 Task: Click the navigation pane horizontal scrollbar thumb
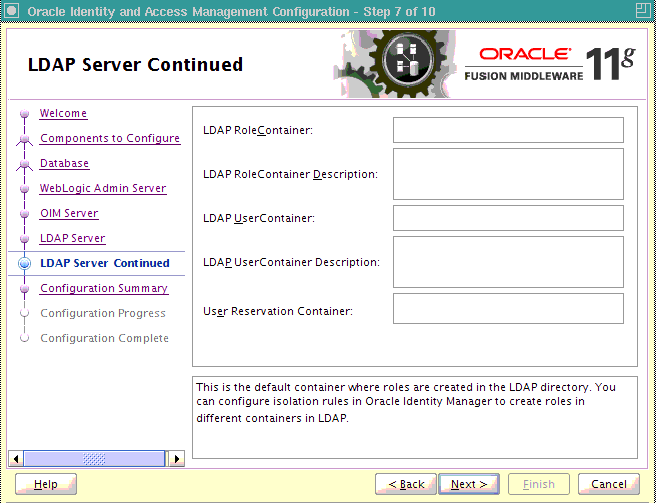[94, 459]
